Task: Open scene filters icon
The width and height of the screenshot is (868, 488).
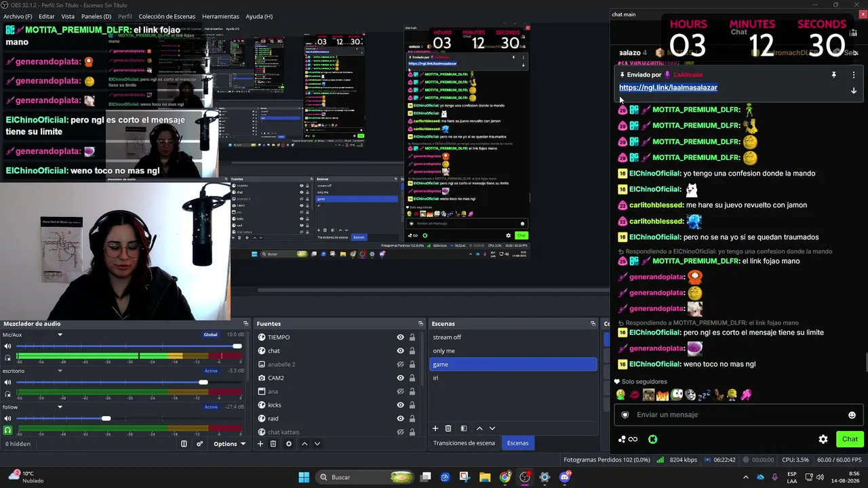Action: (x=464, y=428)
